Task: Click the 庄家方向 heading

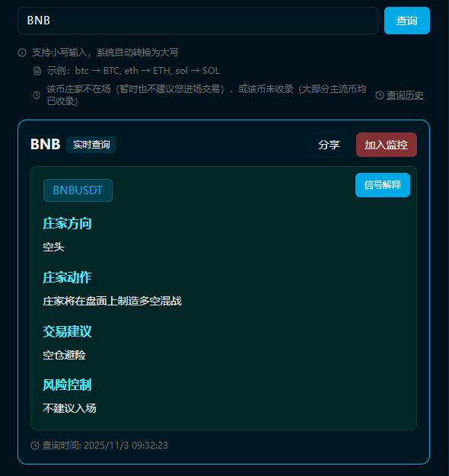Action: 67,223
